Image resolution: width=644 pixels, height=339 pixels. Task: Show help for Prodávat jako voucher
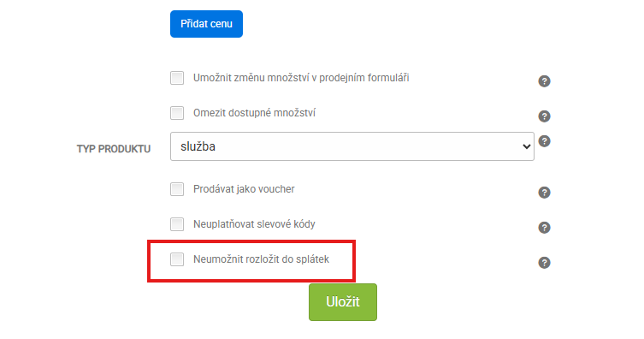(x=544, y=193)
